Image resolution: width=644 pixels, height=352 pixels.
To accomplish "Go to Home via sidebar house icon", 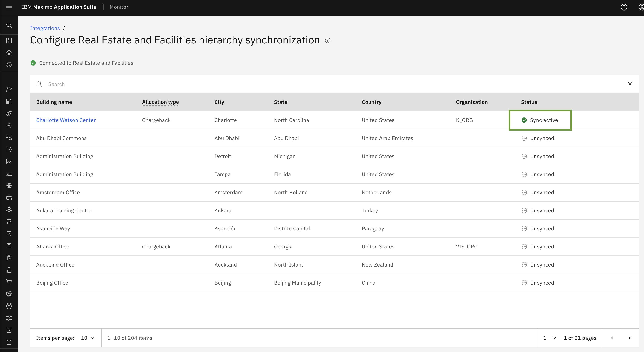I will tap(9, 53).
